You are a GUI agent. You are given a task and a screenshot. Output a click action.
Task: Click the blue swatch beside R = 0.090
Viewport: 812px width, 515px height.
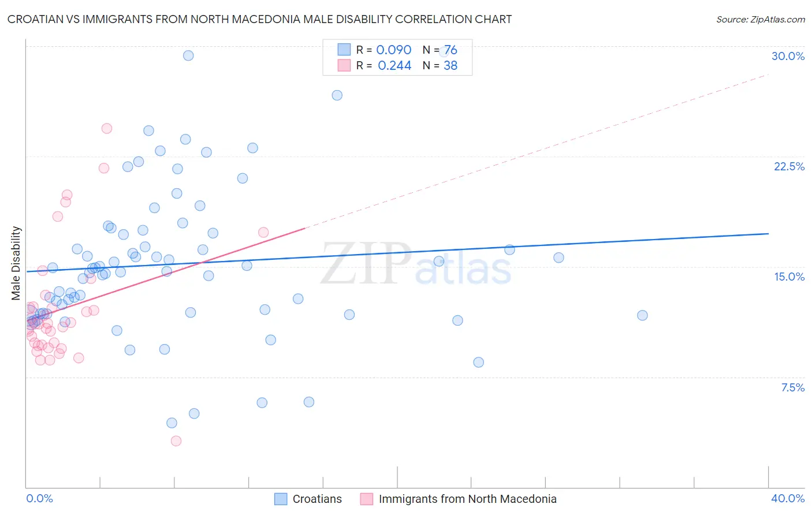click(344, 50)
